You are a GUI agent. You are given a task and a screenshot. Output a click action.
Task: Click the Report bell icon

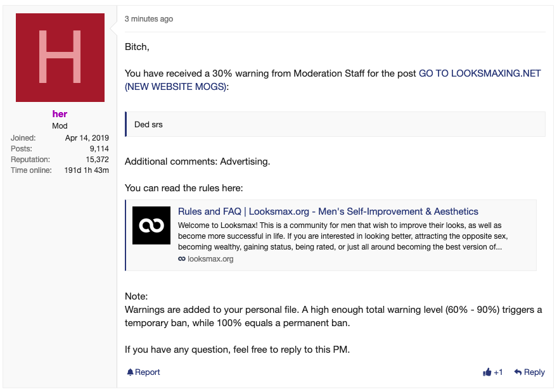(x=130, y=372)
